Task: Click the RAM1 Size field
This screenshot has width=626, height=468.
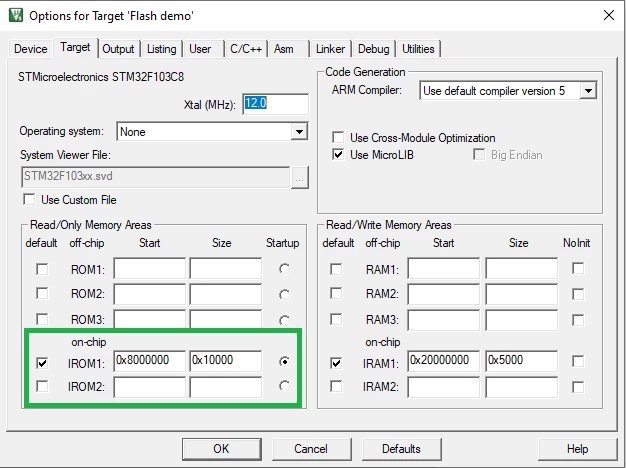Action: (521, 268)
